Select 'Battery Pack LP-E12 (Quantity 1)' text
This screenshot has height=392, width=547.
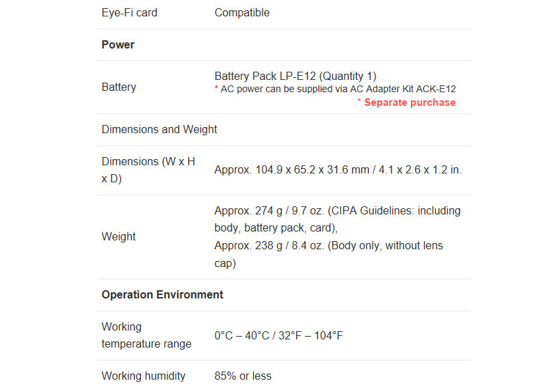(295, 76)
